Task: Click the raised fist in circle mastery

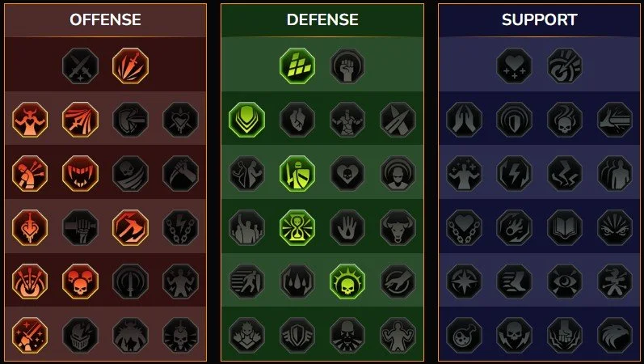Action: tap(347, 66)
